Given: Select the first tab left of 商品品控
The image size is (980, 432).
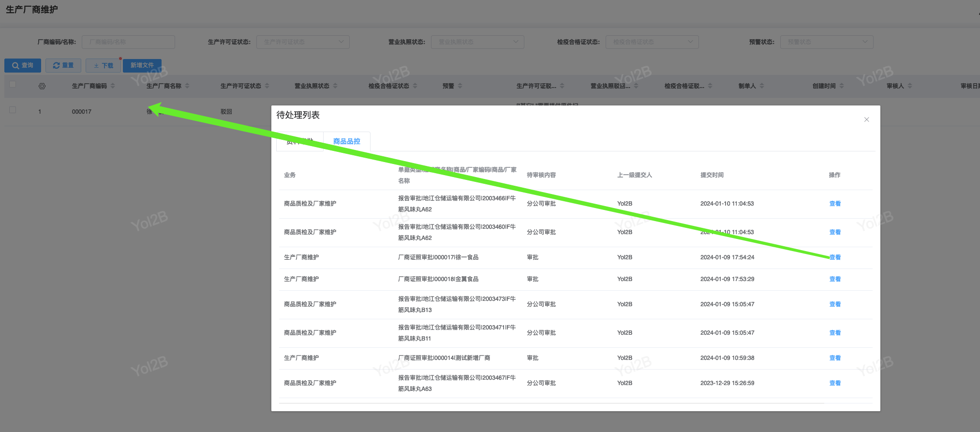Looking at the screenshot, I should (299, 141).
